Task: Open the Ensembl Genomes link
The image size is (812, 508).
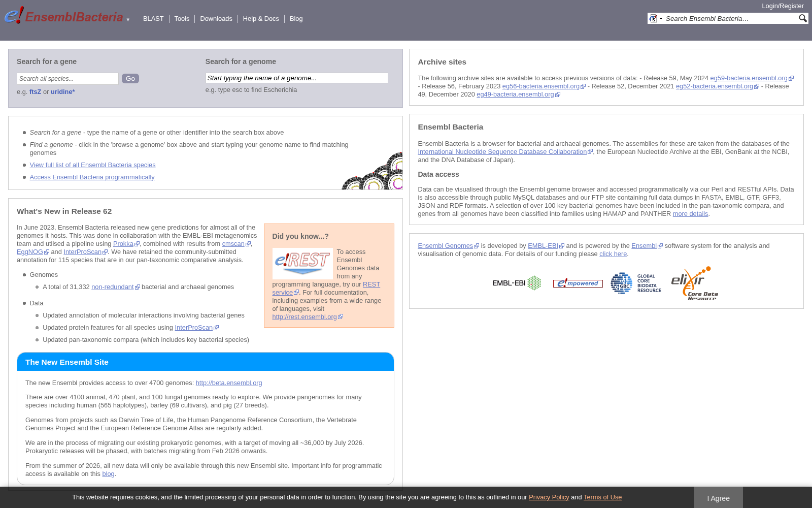Action: point(448,246)
